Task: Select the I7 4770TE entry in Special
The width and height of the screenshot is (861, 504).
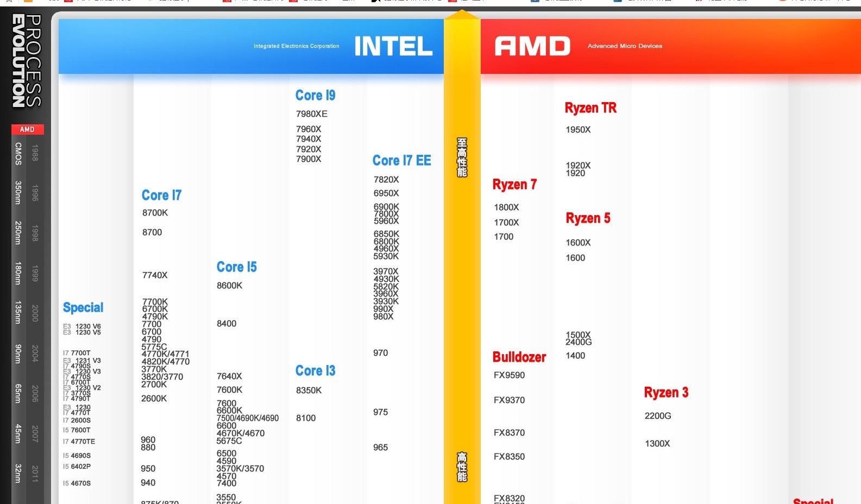Action: tap(79, 442)
